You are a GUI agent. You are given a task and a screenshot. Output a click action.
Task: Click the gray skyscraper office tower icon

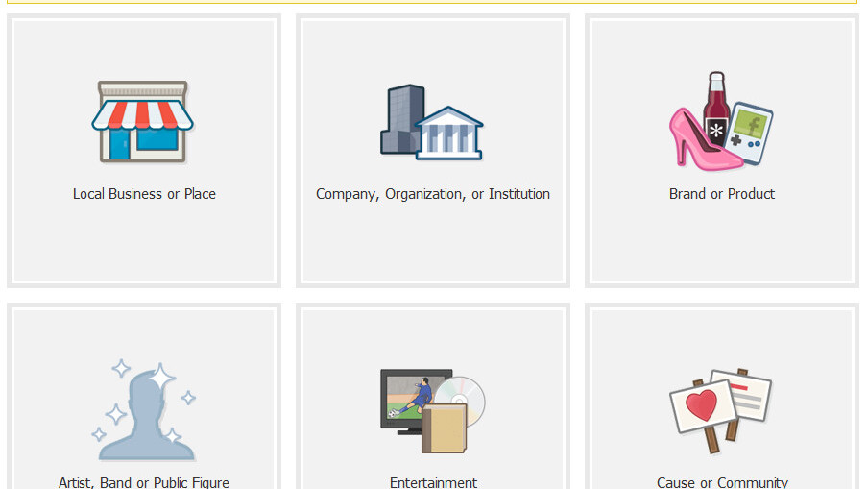click(401, 119)
